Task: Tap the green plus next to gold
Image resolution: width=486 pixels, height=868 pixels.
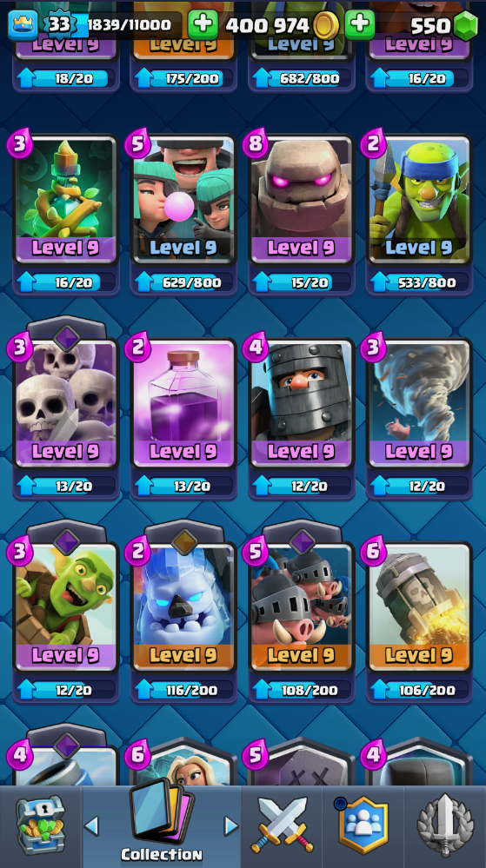Action: click(360, 24)
